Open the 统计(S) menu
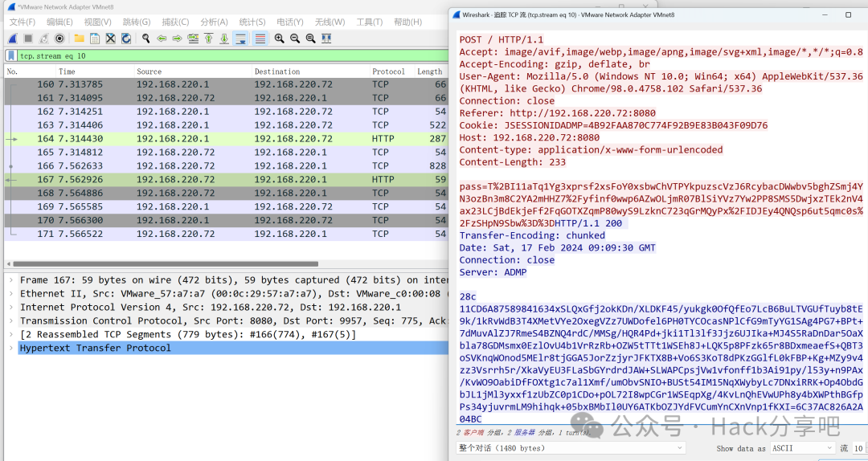The width and height of the screenshot is (868, 461). (x=252, y=22)
